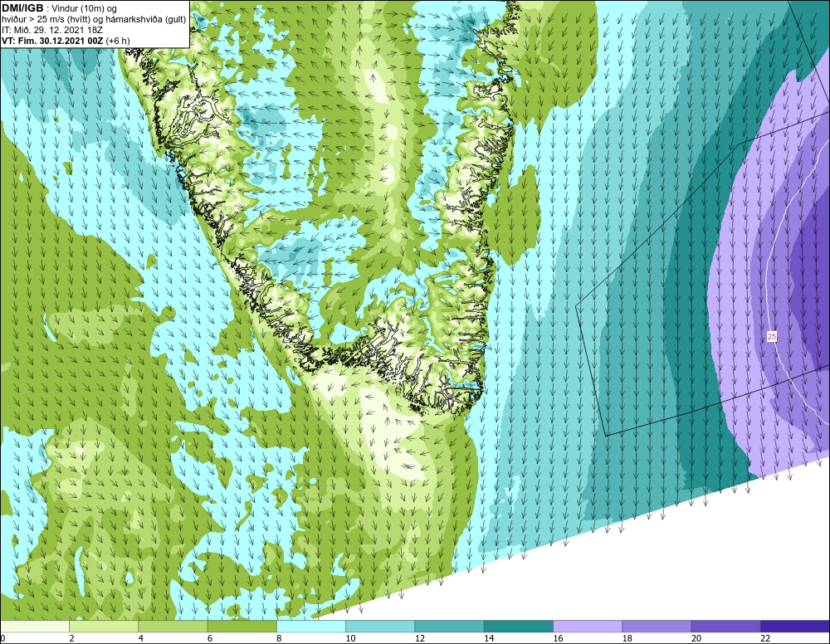830x644 pixels.
Task: Click the legend scale number '2'
Action: pos(71,638)
